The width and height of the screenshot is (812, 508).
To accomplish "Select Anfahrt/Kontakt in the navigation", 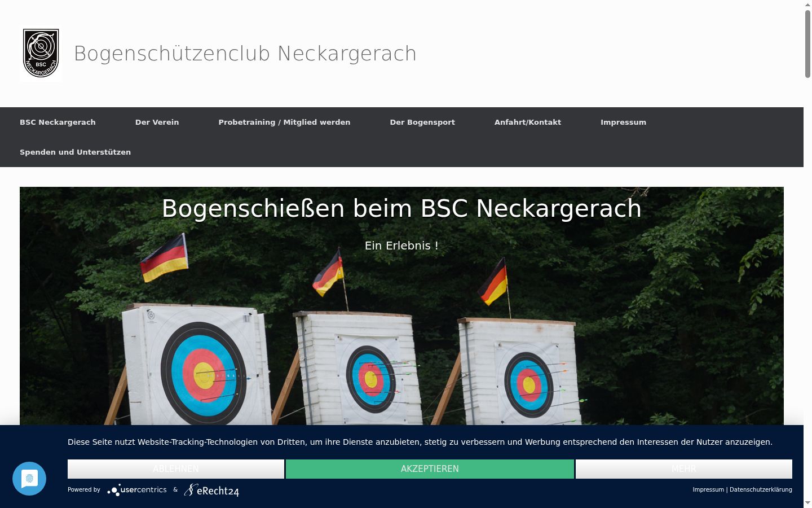I will pos(528,122).
